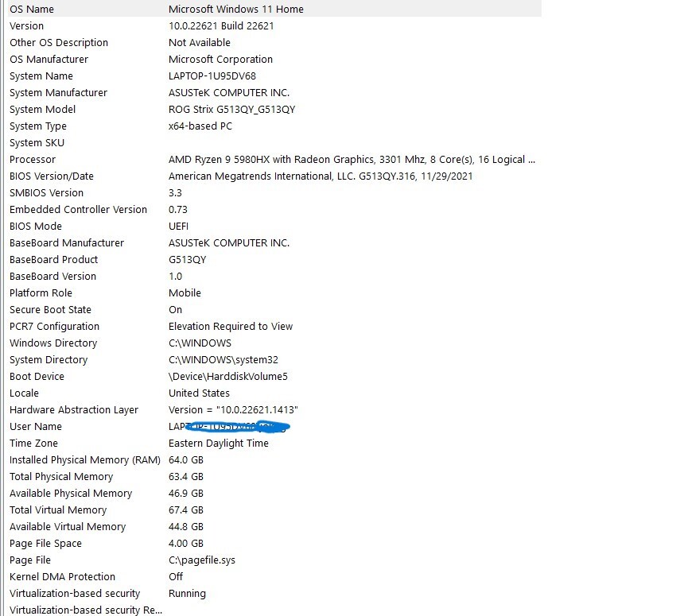The image size is (676, 616).
Task: Select the OS Name row label
Action: click(x=32, y=9)
